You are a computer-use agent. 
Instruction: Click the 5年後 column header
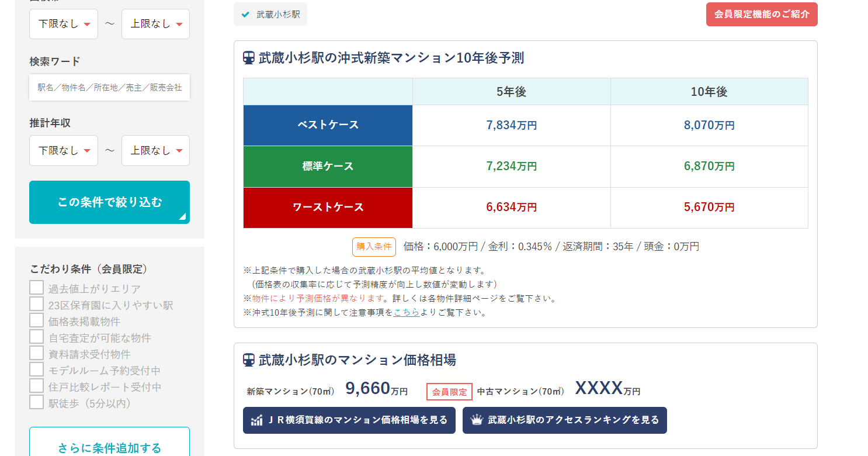(512, 92)
